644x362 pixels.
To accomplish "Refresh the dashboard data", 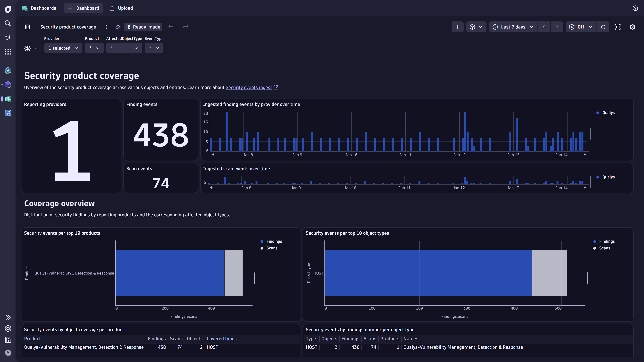I will tap(603, 27).
